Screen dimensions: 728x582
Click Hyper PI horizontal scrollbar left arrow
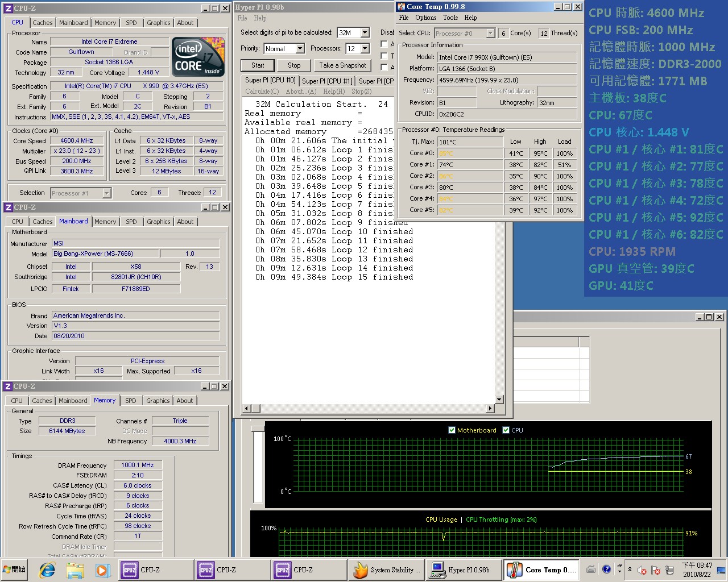(x=247, y=409)
